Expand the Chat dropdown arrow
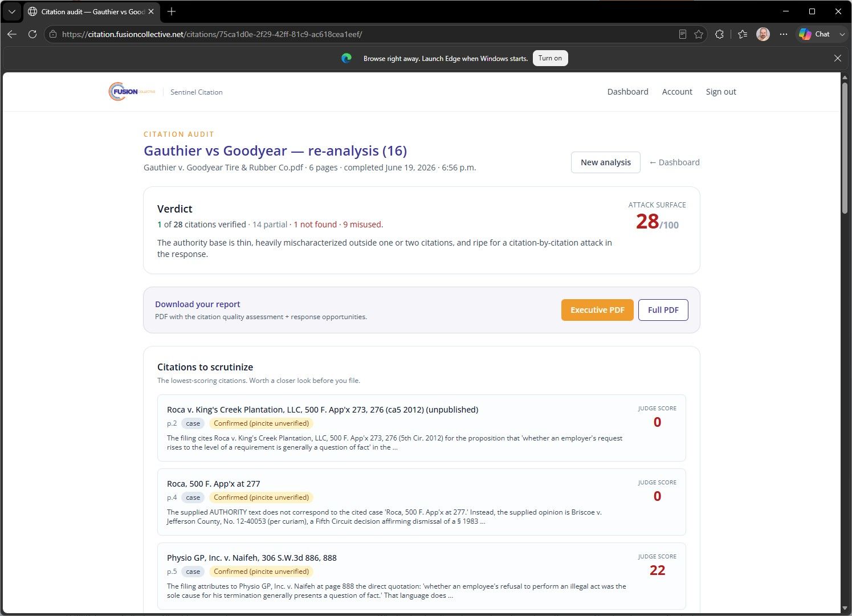Screen dimensions: 852x616 [x=842, y=34]
